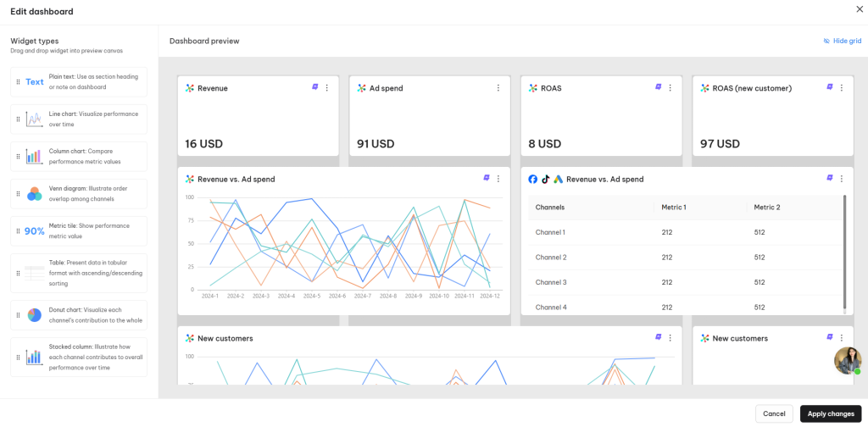The image size is (868, 427).
Task: Open the Revenue tile options menu
Action: coord(326,87)
